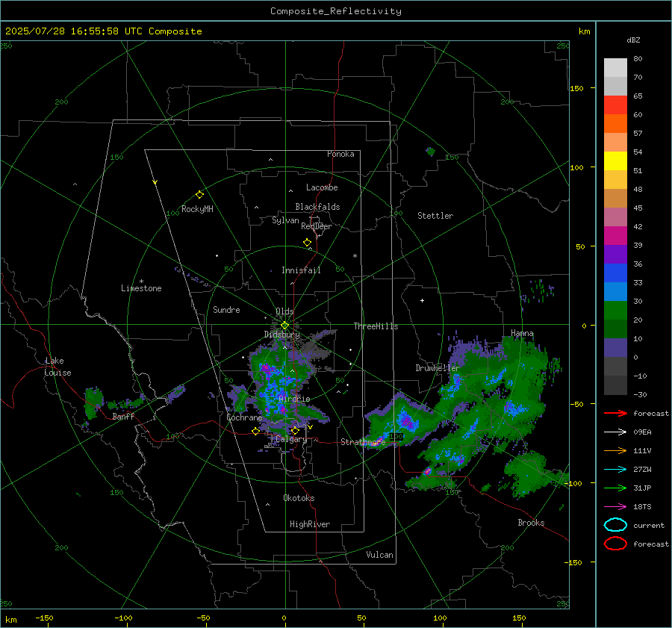
Task: Click the red forecast arrow in legend
Action: (615, 413)
